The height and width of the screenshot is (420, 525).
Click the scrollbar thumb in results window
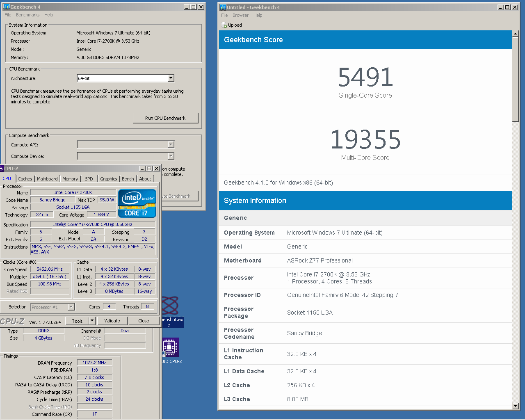click(516, 80)
